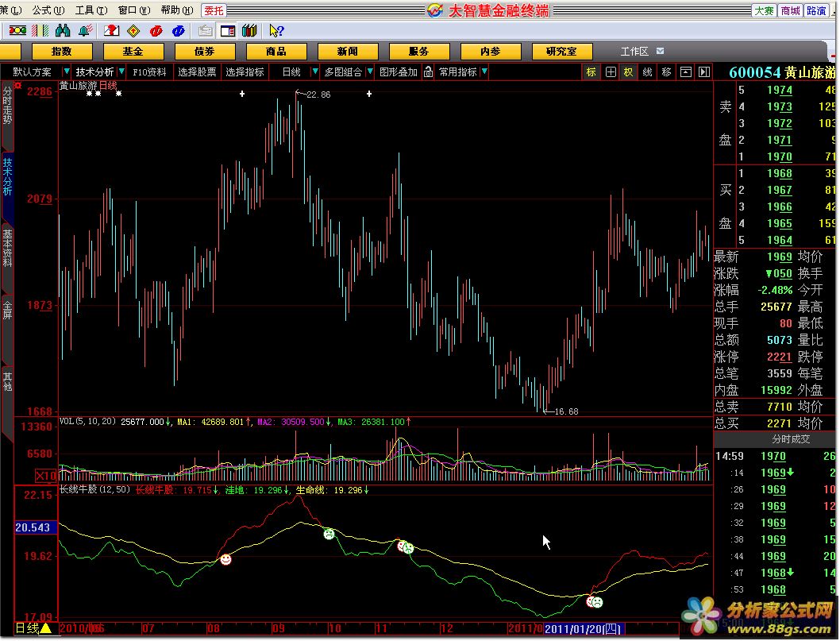This screenshot has width=840, height=641.
Task: Click the red smiley buy signal near 08
Action: 226,559
